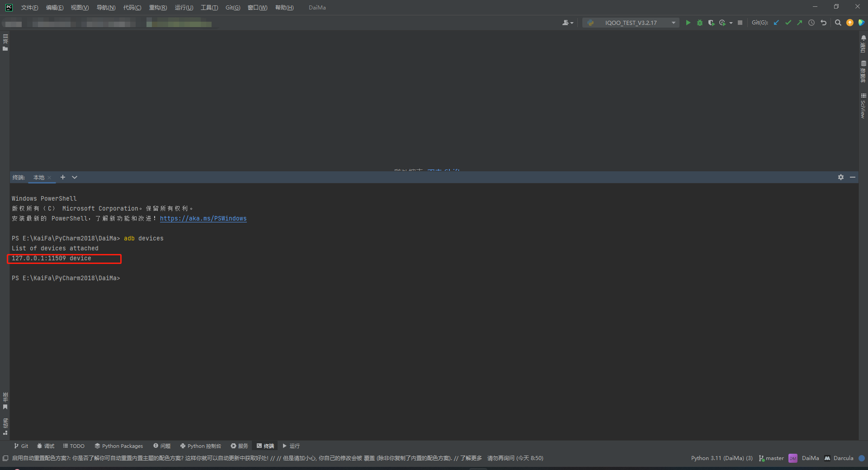Create a new terminal session with plus button
868x470 pixels.
pyautogui.click(x=62, y=177)
